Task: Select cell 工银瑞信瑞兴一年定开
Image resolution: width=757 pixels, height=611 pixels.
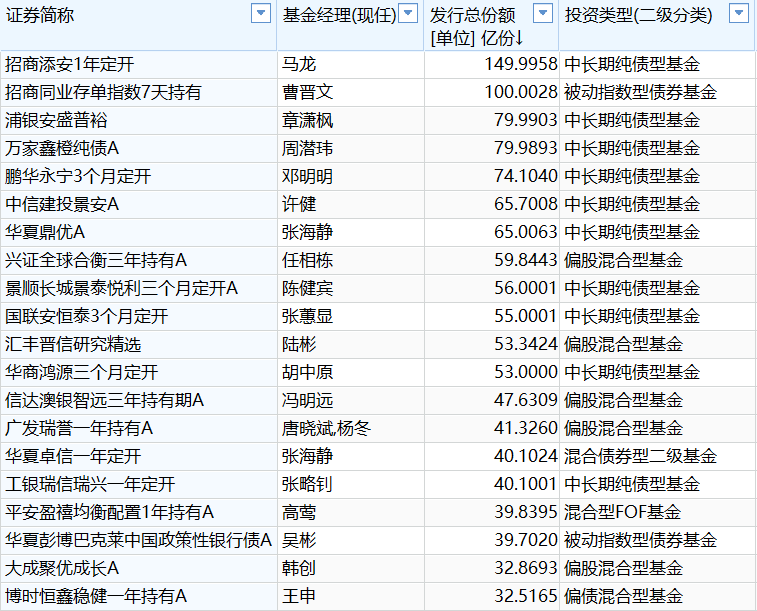Action: 139,484
